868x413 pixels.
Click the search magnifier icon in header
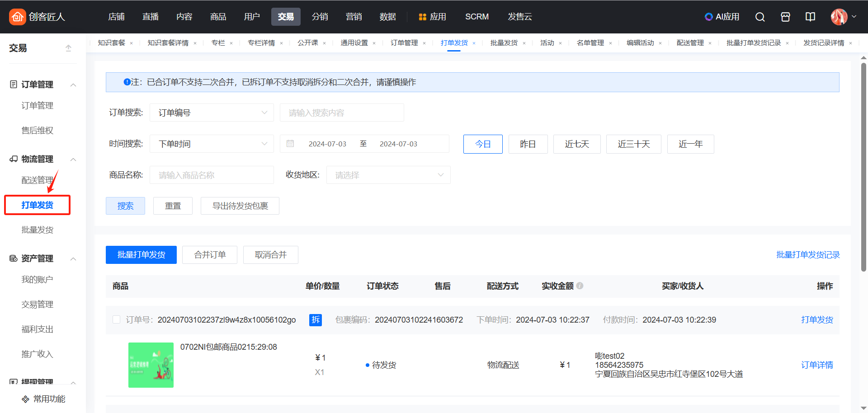pyautogui.click(x=760, y=17)
